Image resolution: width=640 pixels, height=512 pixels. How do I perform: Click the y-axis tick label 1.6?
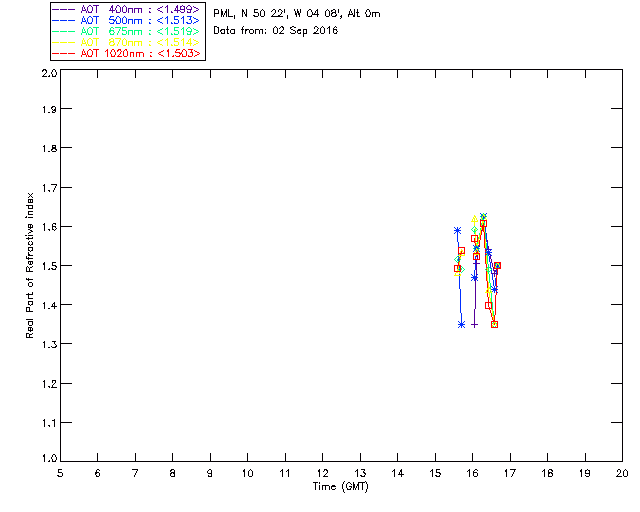click(49, 227)
